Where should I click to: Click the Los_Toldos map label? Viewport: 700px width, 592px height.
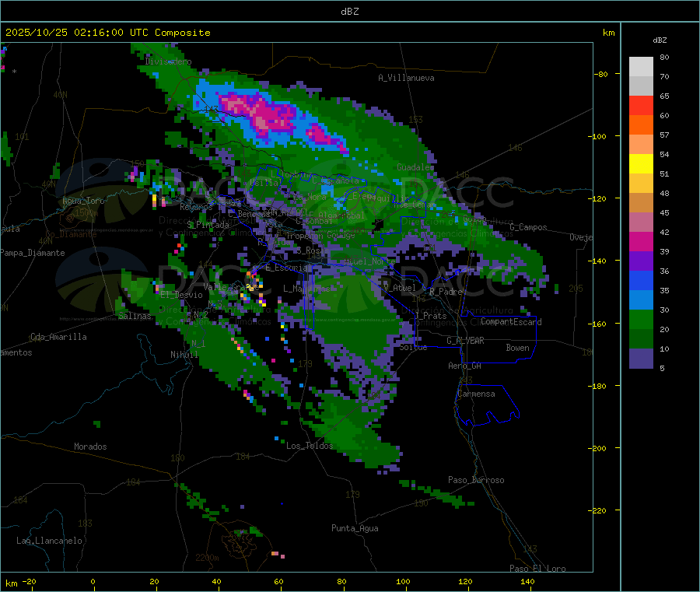tap(310, 446)
